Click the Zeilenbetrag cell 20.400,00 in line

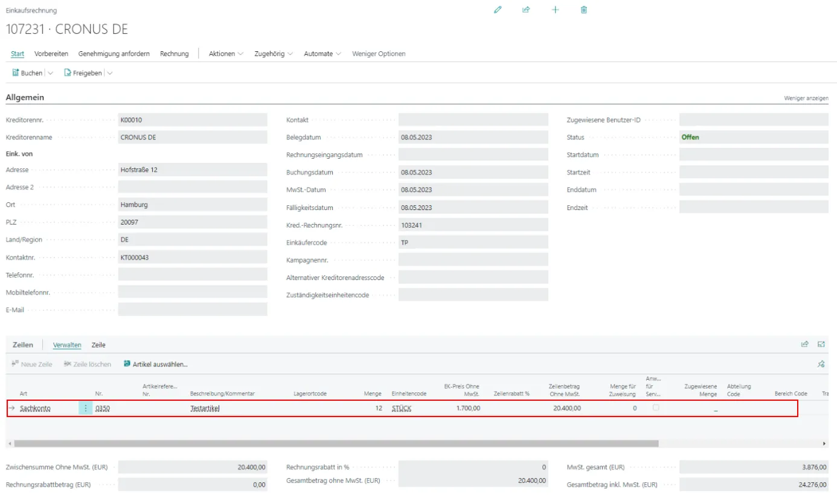coord(567,408)
